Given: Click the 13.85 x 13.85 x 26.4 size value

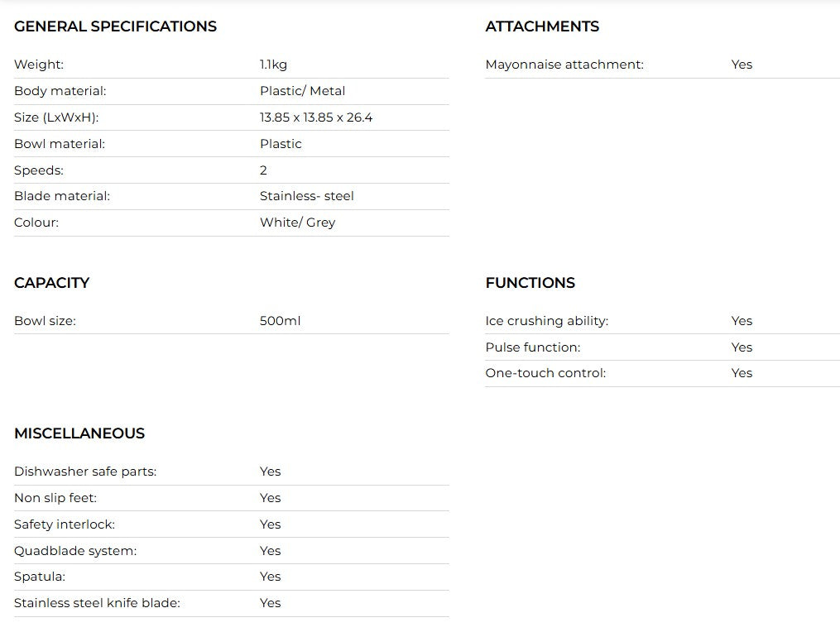Looking at the screenshot, I should (316, 117).
